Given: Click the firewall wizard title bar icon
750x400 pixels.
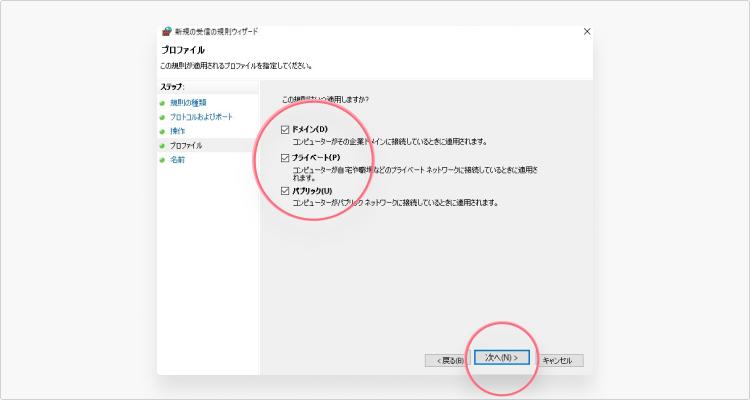Looking at the screenshot, I should [166, 32].
